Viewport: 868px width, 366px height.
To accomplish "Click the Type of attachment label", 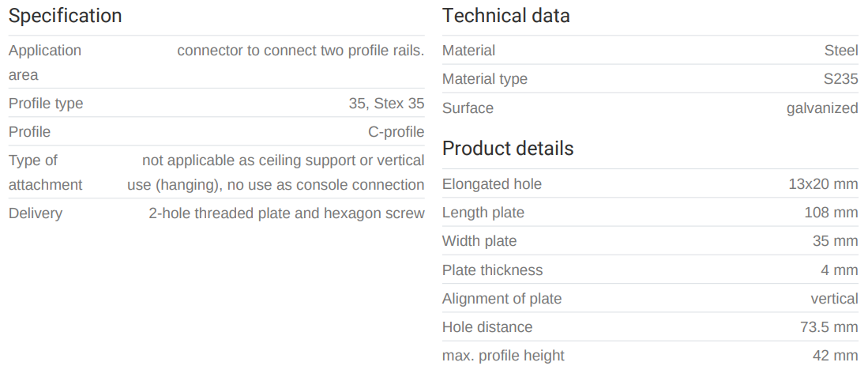I will coord(45,172).
